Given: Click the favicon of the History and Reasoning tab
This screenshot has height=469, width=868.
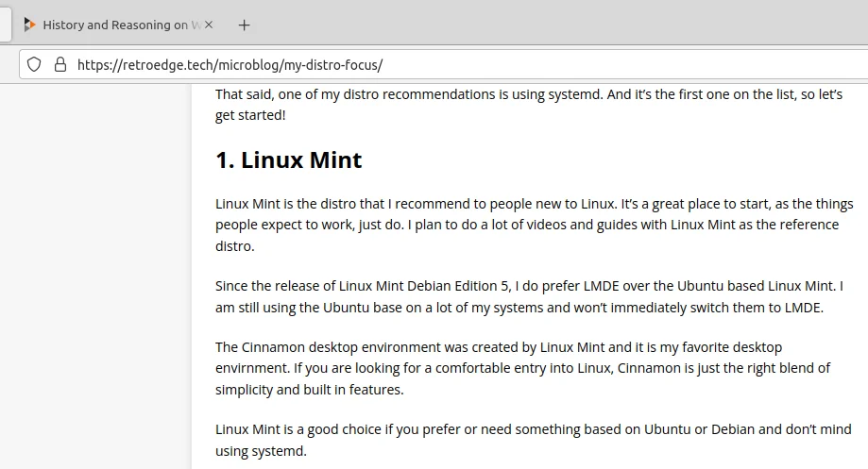Looking at the screenshot, I should 30,25.
